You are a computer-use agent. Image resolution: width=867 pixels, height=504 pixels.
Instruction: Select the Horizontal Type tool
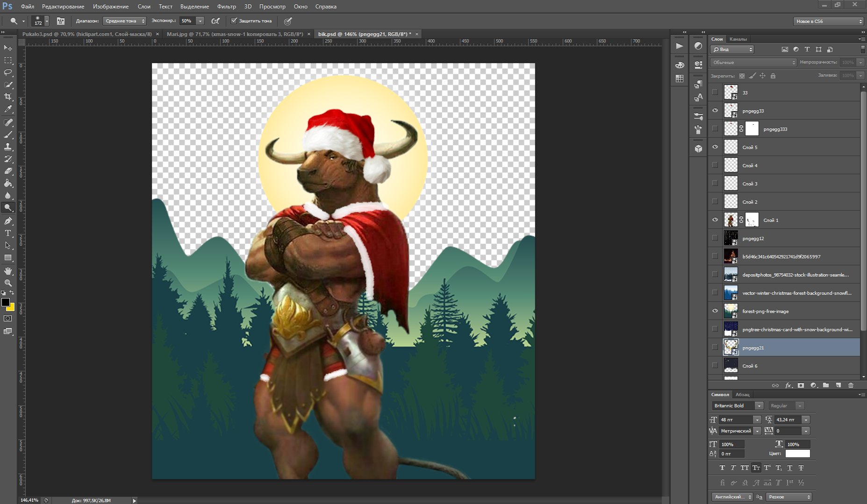[8, 233]
